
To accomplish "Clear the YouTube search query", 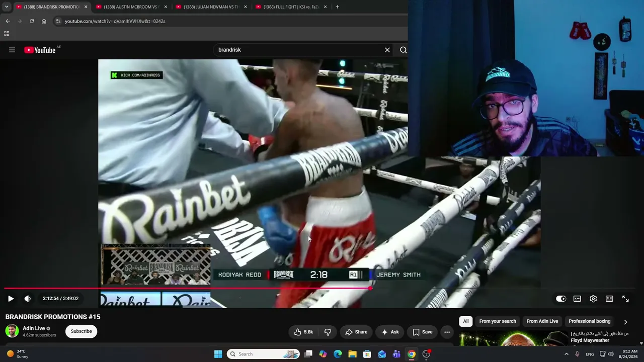I will (387, 50).
